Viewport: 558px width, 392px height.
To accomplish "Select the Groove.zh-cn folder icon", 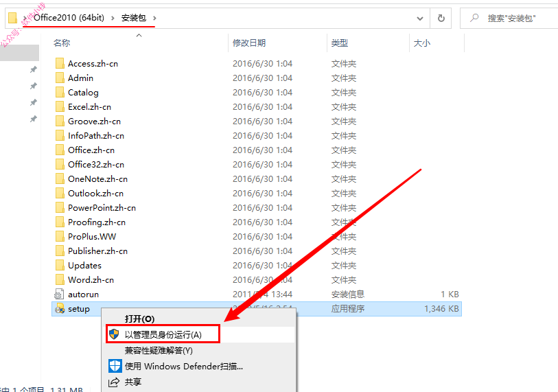I will tap(60, 121).
